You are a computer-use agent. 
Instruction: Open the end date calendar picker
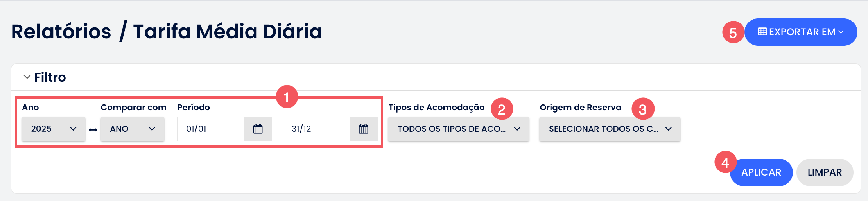click(x=364, y=129)
